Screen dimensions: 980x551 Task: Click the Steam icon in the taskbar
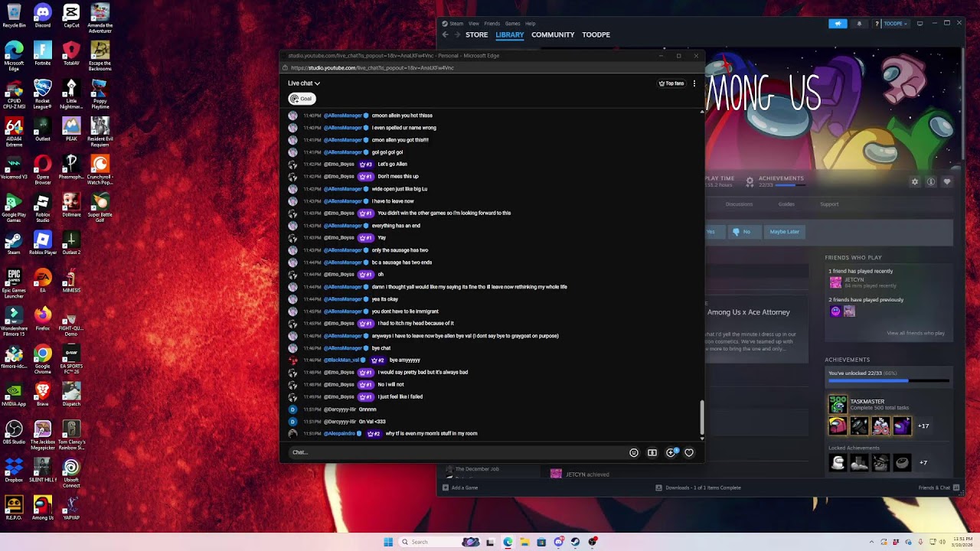575,542
